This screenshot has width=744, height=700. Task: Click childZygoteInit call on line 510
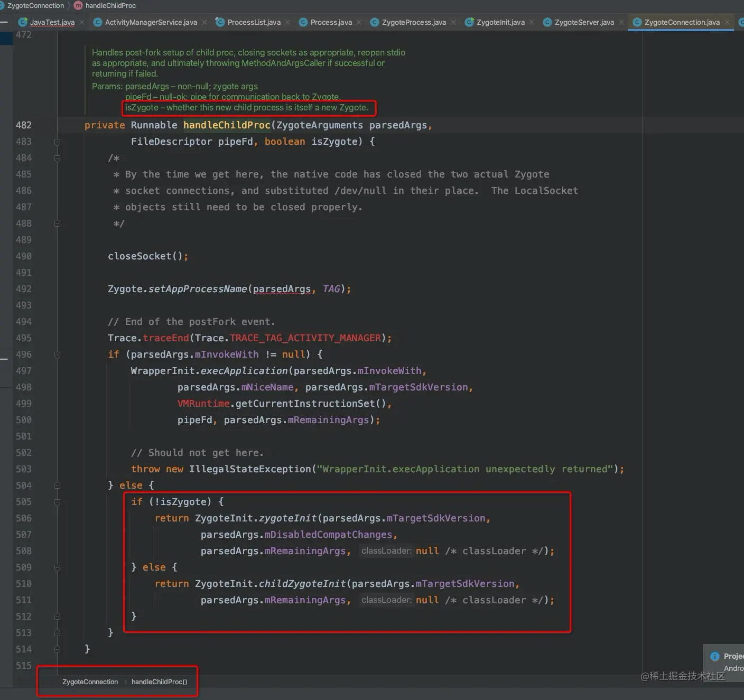[302, 584]
